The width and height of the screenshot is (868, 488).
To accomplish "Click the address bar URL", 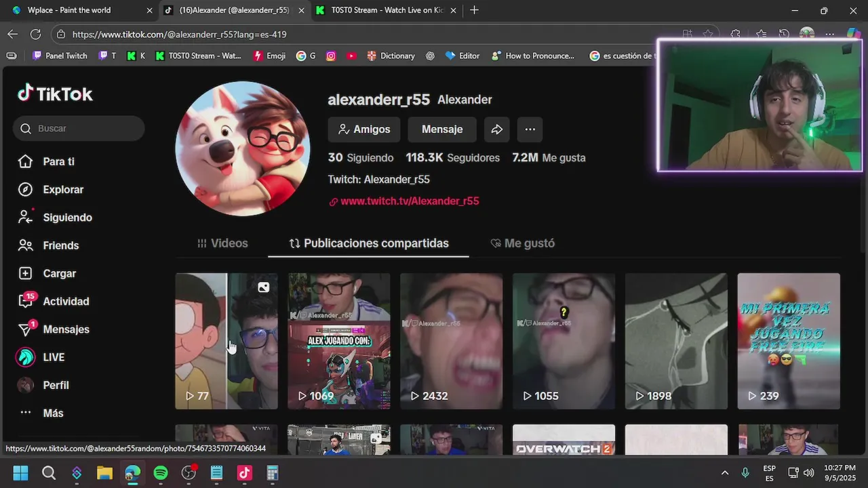I will [x=179, y=35].
